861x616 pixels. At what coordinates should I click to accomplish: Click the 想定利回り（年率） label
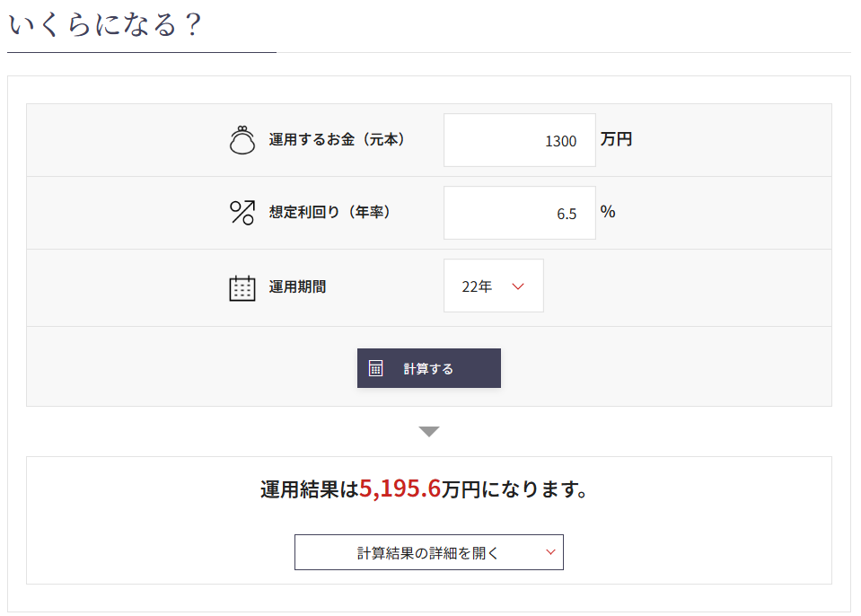[329, 213]
